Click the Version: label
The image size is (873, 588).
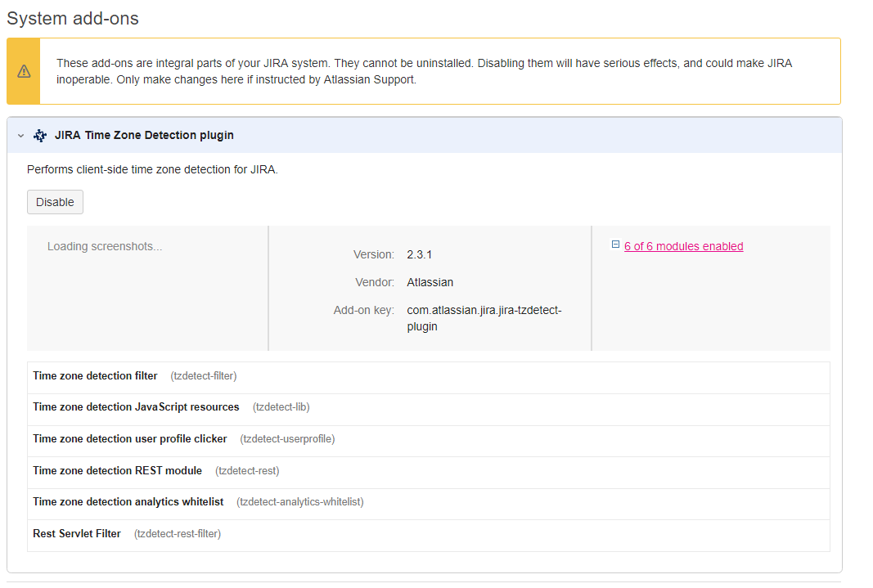point(374,255)
